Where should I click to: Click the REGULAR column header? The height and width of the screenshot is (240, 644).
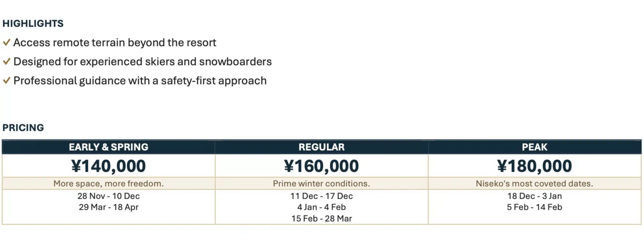[x=321, y=147]
